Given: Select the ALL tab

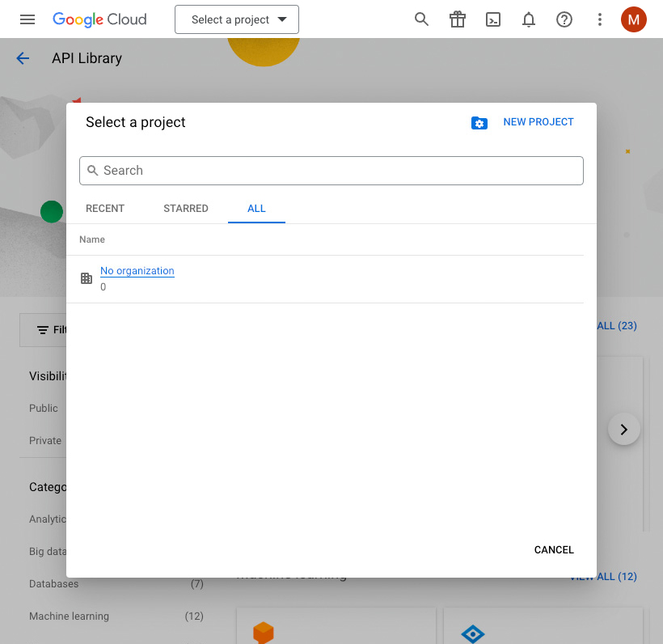Looking at the screenshot, I should click(256, 209).
